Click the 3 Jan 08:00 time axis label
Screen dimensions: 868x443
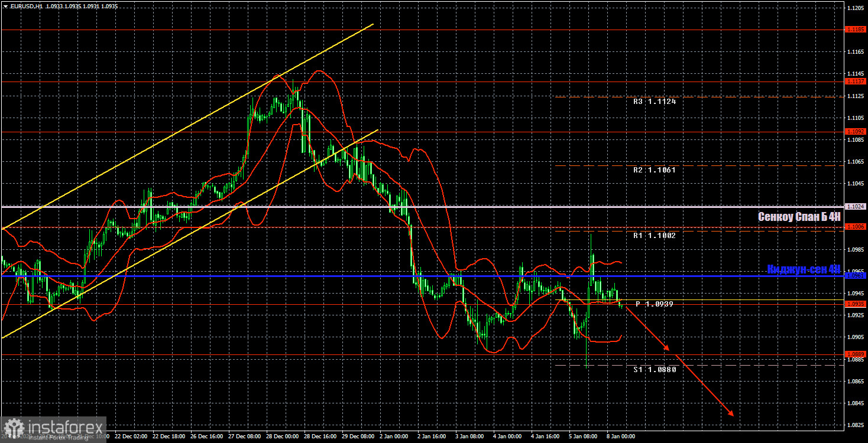[470, 437]
